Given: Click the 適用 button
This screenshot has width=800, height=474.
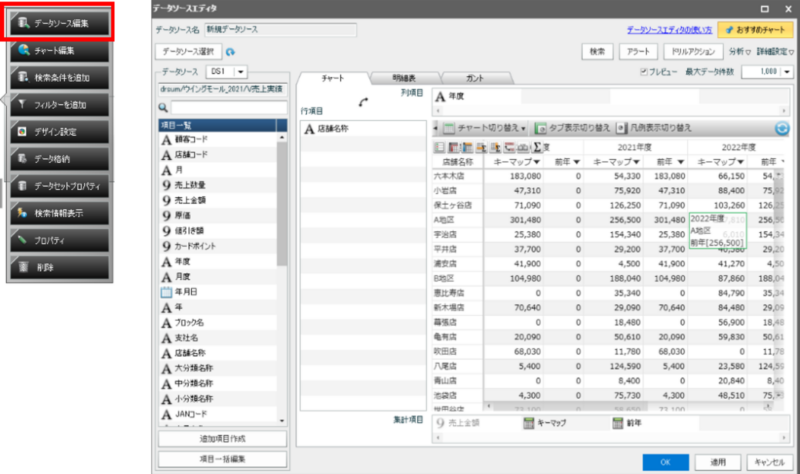Looking at the screenshot, I should coord(718,462).
